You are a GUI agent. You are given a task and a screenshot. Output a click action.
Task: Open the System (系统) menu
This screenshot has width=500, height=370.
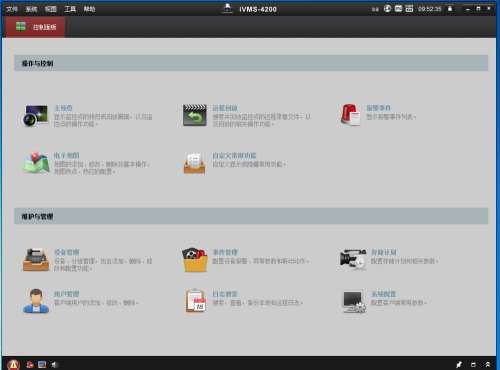(31, 9)
